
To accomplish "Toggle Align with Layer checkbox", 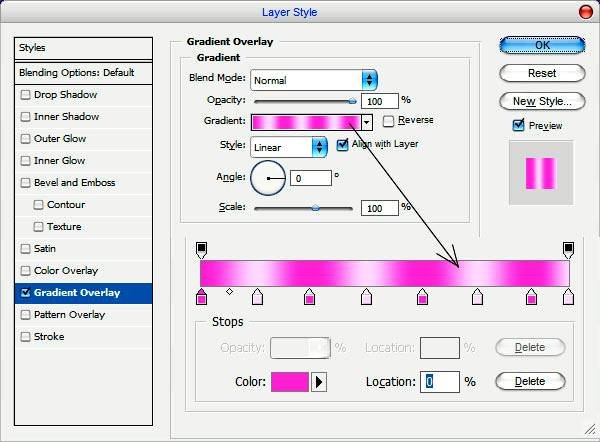I will (343, 145).
